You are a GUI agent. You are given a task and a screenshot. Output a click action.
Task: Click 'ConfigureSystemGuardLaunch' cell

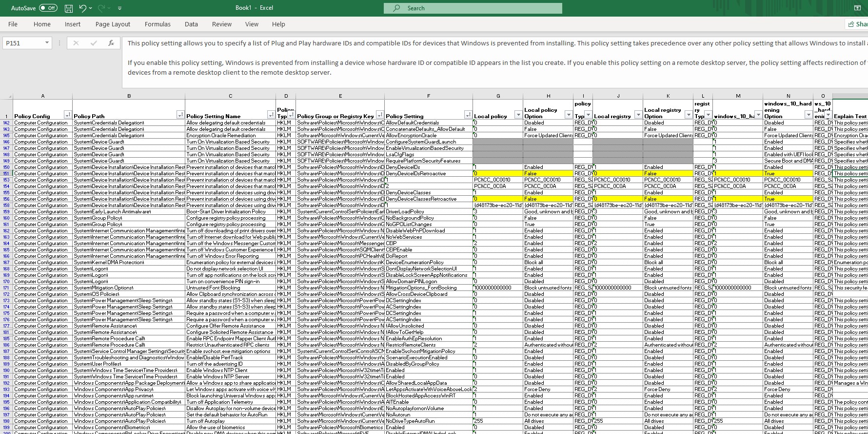429,142
